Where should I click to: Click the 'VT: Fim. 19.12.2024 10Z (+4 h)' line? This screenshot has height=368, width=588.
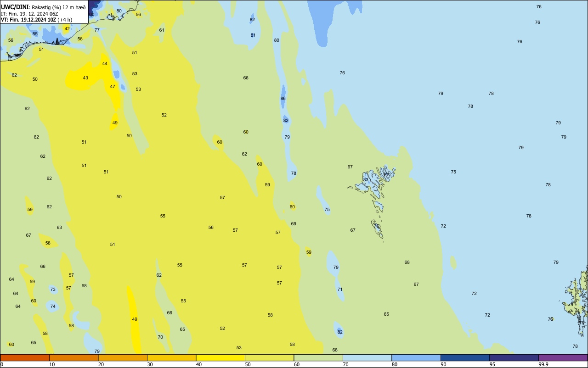[x=36, y=20]
